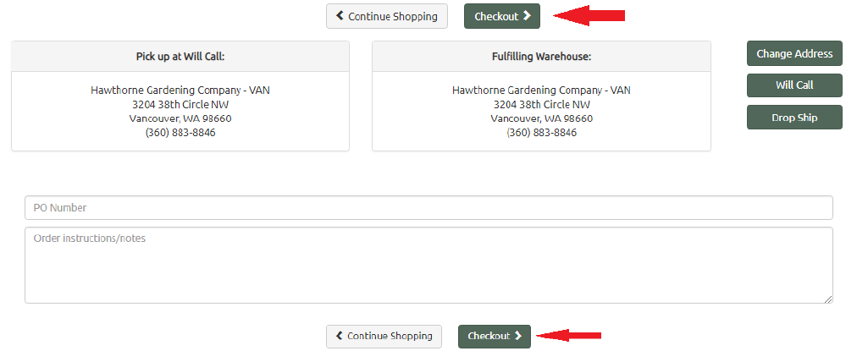Click the left chevron beside Continue Shopping below the notes box
The width and height of the screenshot is (868, 362).
coord(340,336)
